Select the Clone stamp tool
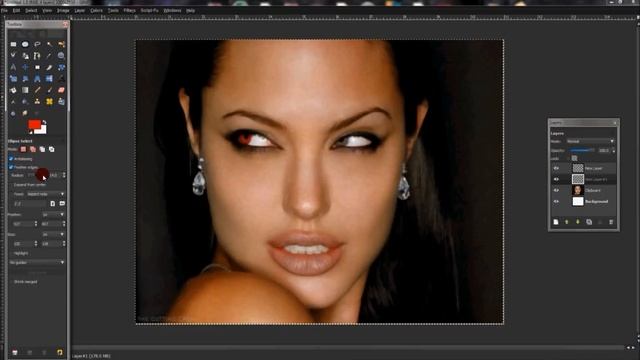Image resolution: width=640 pixels, height=360 pixels. [x=37, y=101]
